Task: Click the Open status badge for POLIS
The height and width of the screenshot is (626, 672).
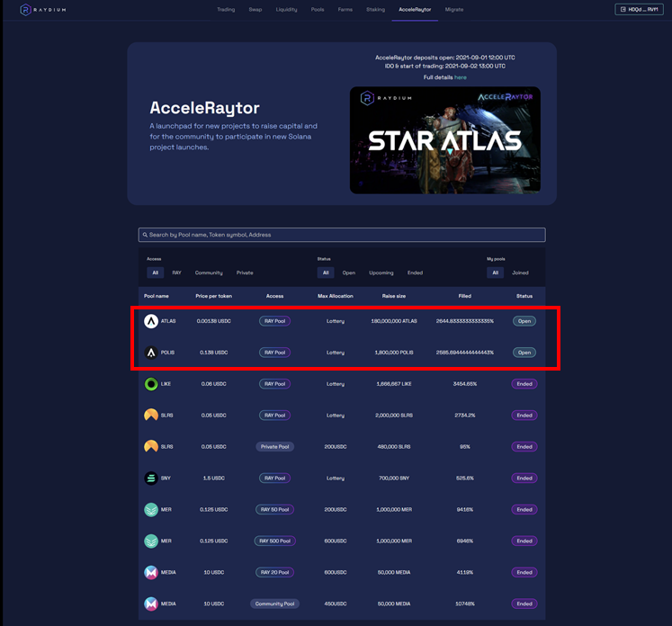Action: pos(524,353)
